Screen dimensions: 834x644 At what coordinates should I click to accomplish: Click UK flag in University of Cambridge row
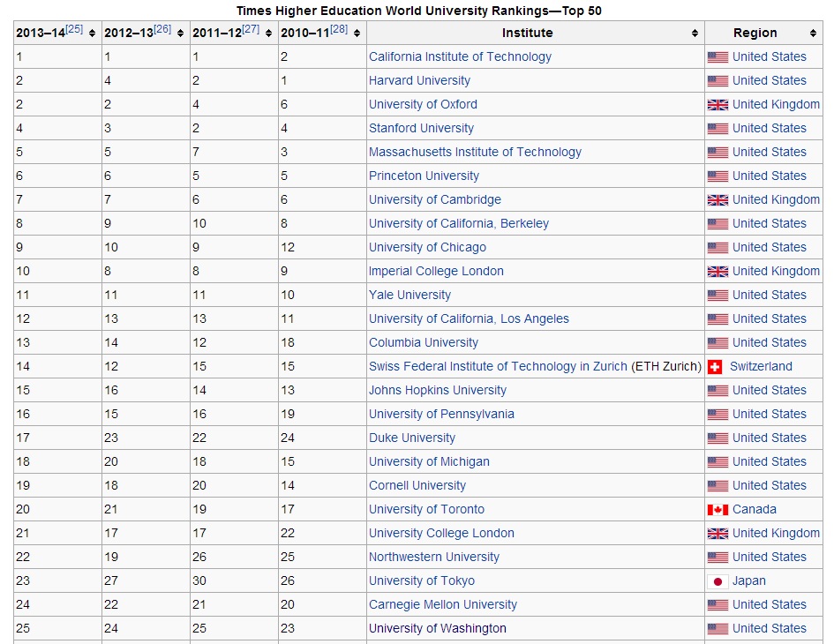(x=718, y=200)
